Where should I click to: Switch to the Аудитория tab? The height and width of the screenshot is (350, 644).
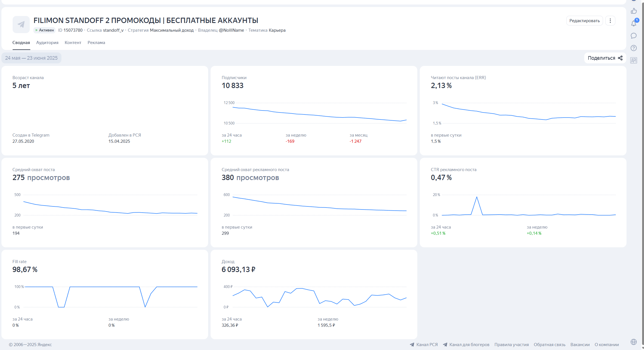[x=47, y=43]
